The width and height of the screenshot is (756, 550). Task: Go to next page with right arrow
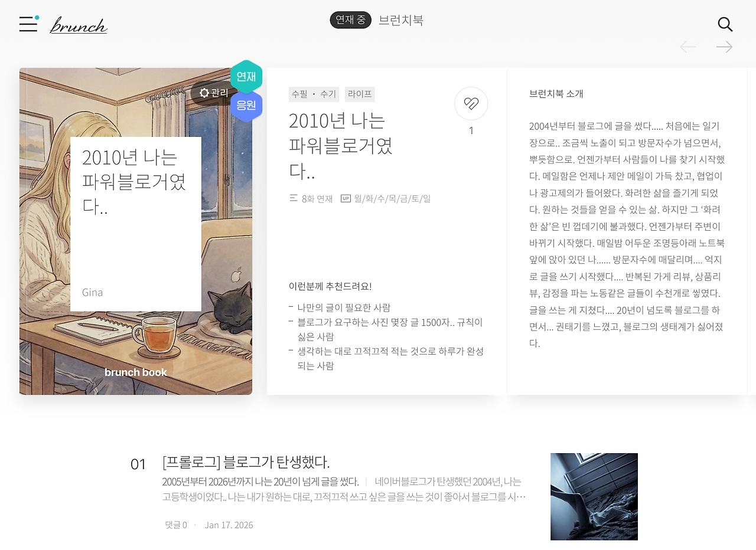pos(724,47)
